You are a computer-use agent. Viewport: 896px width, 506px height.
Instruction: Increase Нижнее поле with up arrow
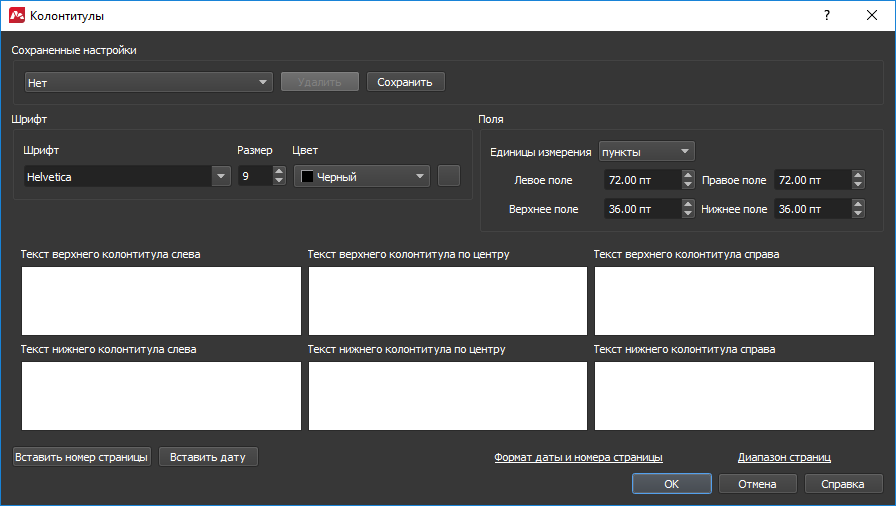tap(858, 204)
